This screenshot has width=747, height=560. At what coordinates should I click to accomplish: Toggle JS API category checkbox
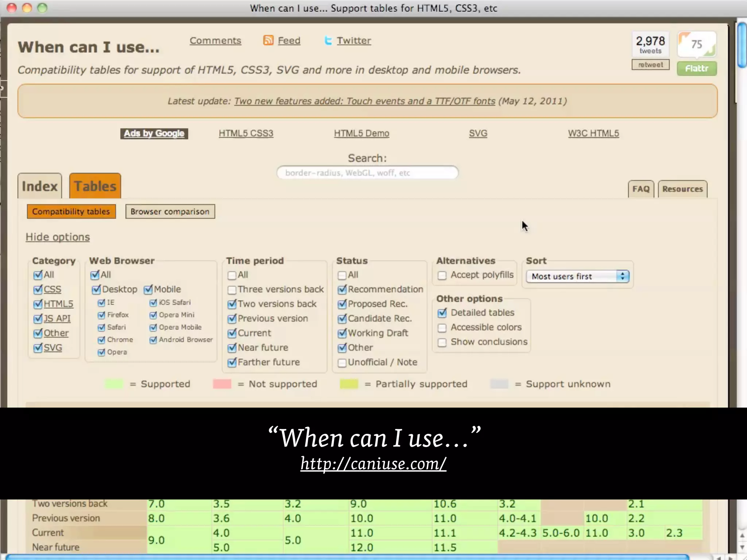click(x=38, y=319)
